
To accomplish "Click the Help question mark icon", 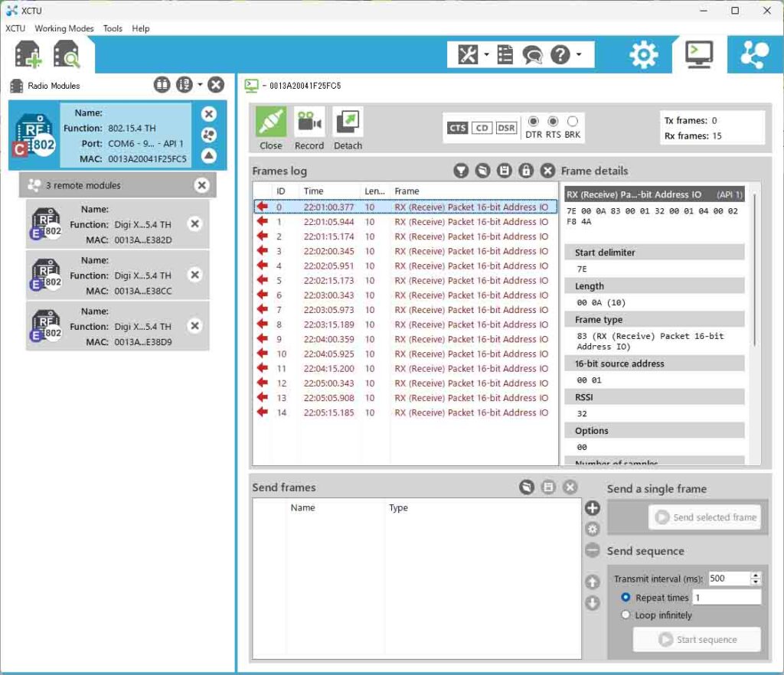I will click(560, 54).
